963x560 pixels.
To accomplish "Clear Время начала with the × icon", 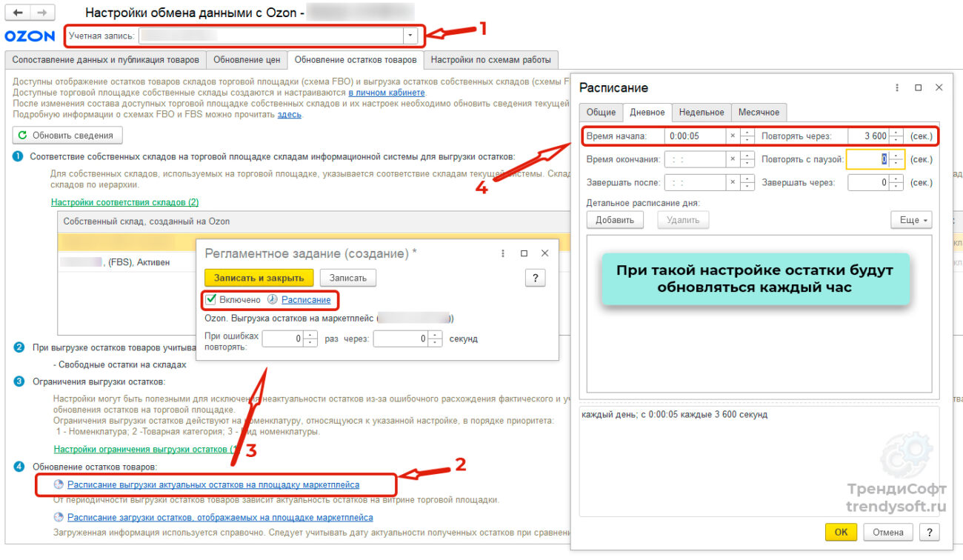I will (733, 136).
